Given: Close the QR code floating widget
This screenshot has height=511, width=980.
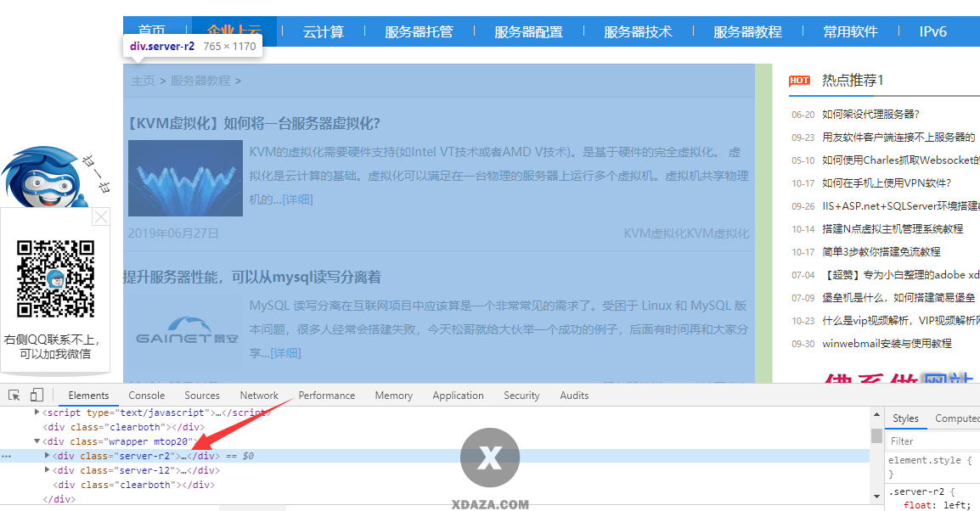Looking at the screenshot, I should pyautogui.click(x=100, y=216).
